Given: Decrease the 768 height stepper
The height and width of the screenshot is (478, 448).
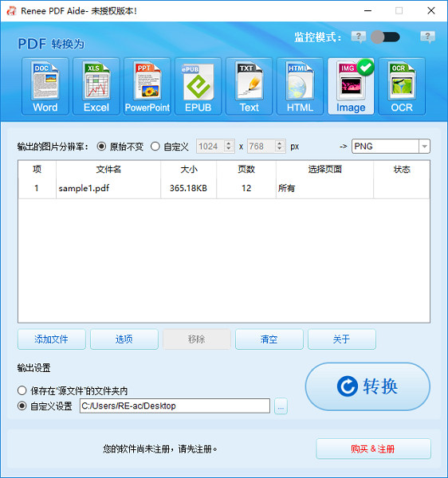Looking at the screenshot, I should pos(279,150).
